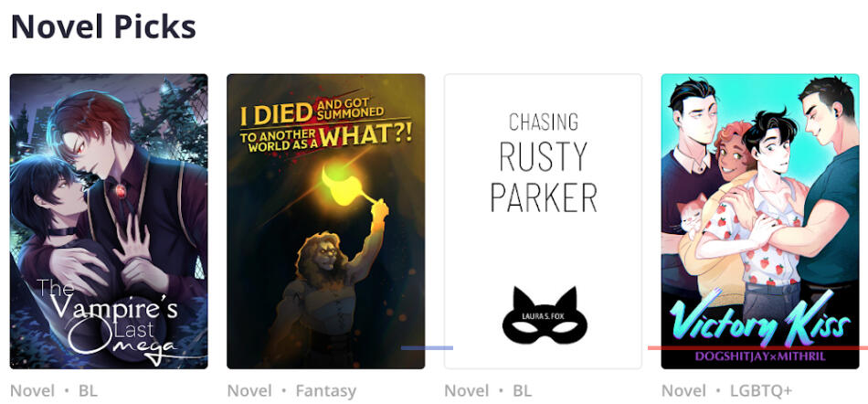
Task: Click Novel label under the Fantasy book
Action: coord(249,391)
